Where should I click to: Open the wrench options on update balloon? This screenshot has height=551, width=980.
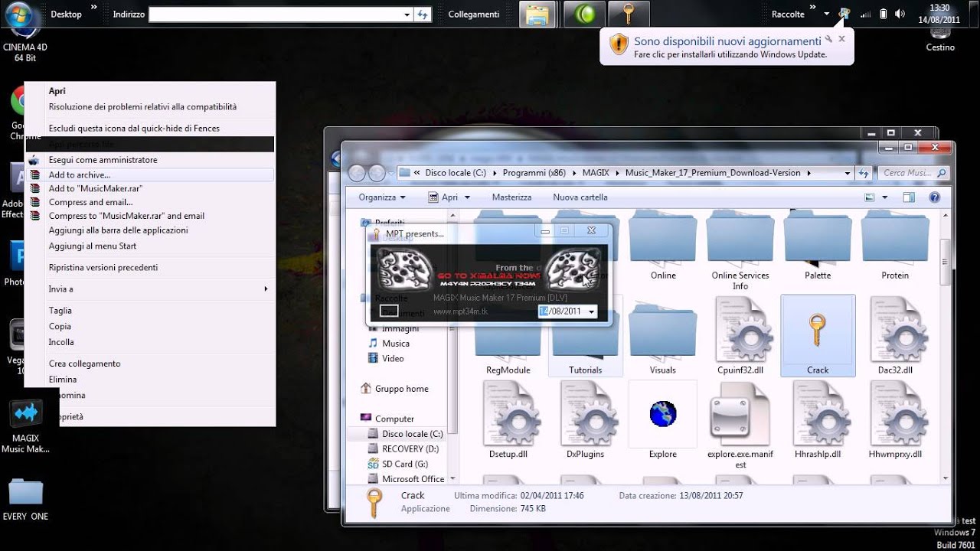[x=828, y=38]
